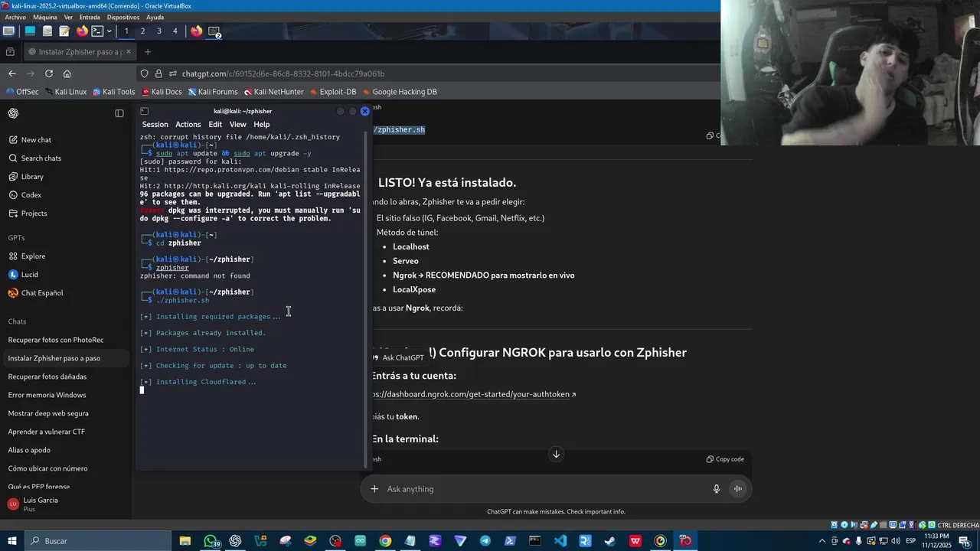Select the running terminal windows button

[214, 31]
